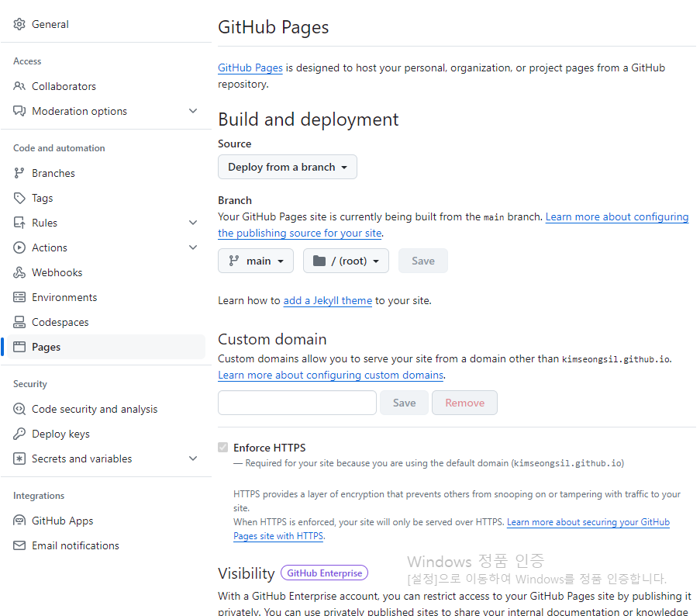Image resolution: width=700 pixels, height=616 pixels.
Task: Focus the custom domain text field
Action: click(x=298, y=403)
